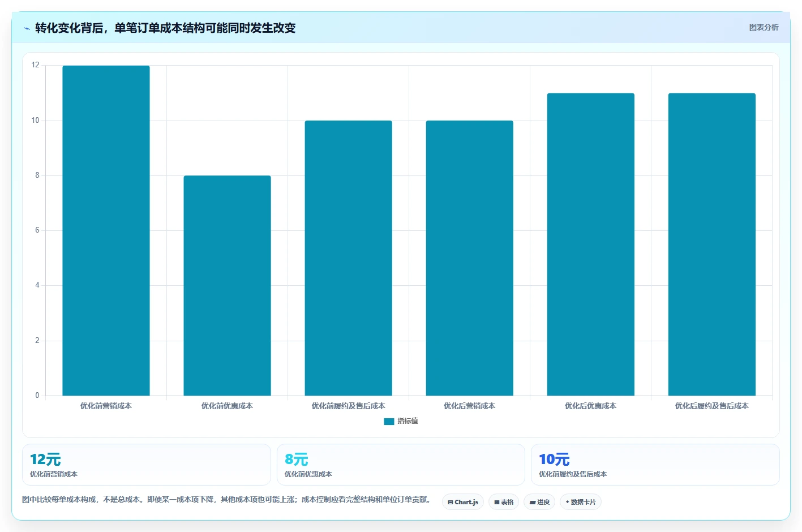This screenshot has width=802, height=532.
Task: Click the 优化前营销成本 caption under 12元
Action: coord(54,474)
